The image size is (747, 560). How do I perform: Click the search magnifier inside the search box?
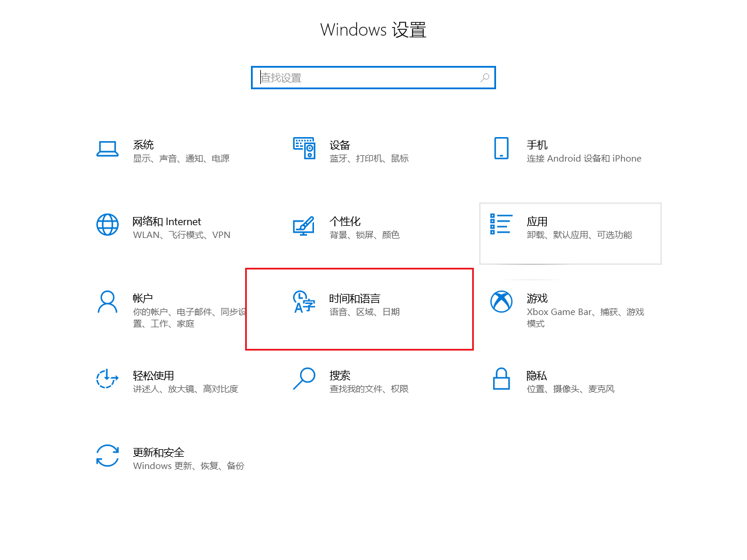484,77
